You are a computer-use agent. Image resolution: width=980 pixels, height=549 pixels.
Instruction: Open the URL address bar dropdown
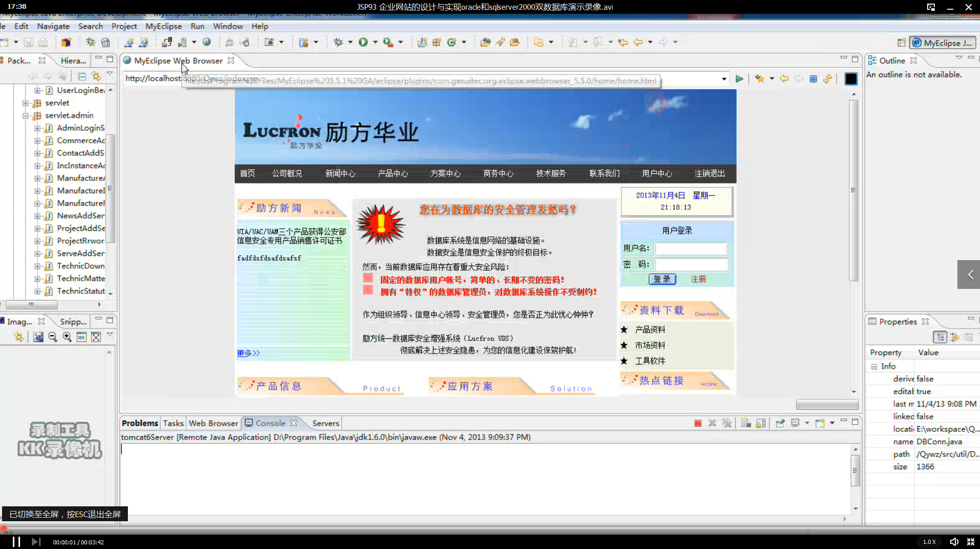724,79
